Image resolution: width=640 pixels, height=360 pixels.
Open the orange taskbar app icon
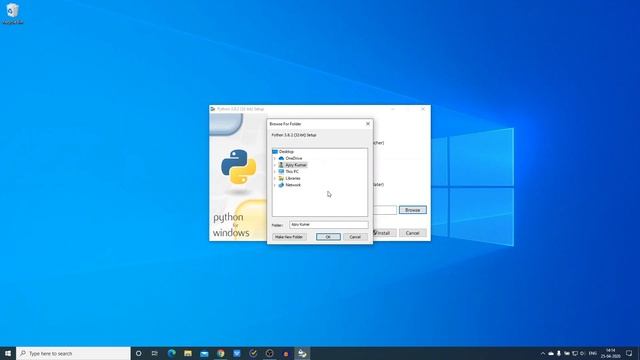click(x=286, y=353)
